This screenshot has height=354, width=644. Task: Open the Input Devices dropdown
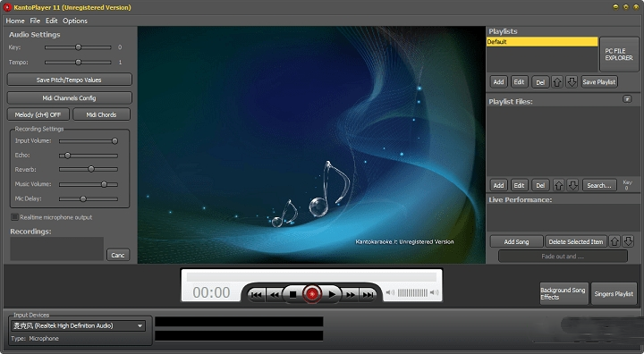click(78, 325)
